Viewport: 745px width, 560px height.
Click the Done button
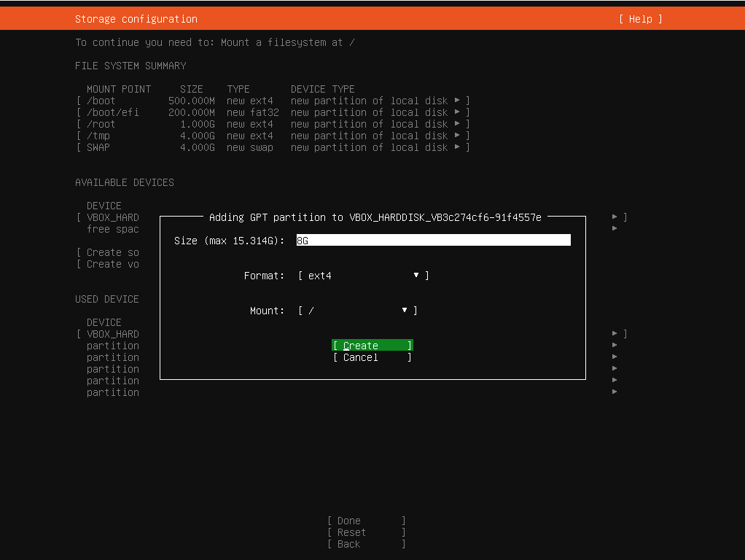(x=367, y=521)
